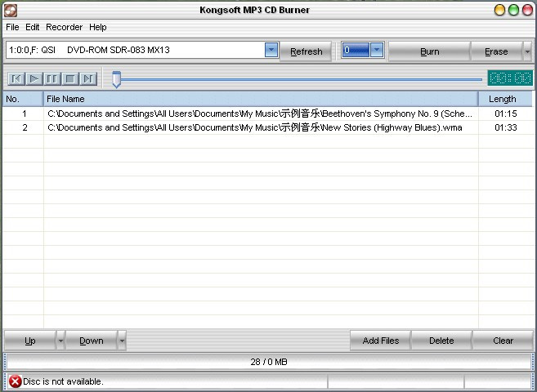Click the Add Files button

pyautogui.click(x=381, y=341)
